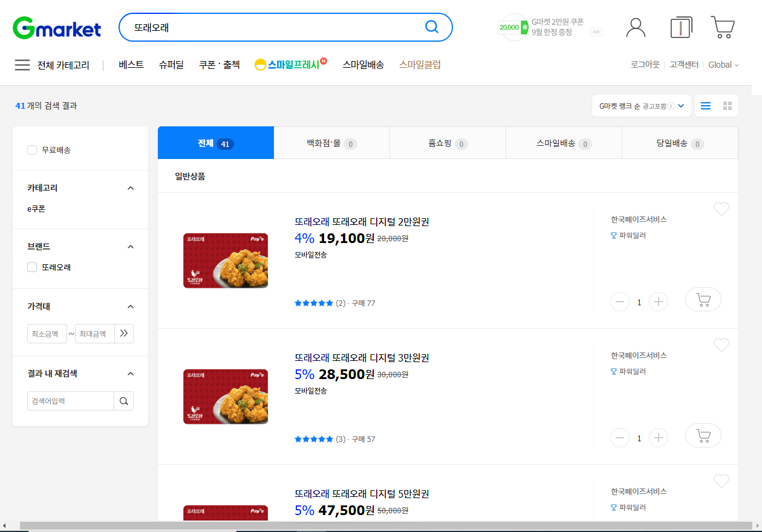Click the 고객센터 link
Screen dimensions: 762x532
(x=684, y=65)
